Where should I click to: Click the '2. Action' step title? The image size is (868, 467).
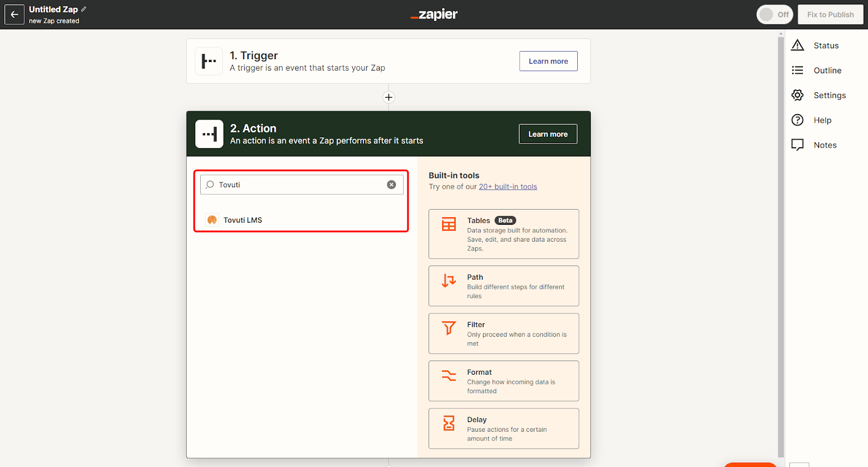(x=253, y=128)
